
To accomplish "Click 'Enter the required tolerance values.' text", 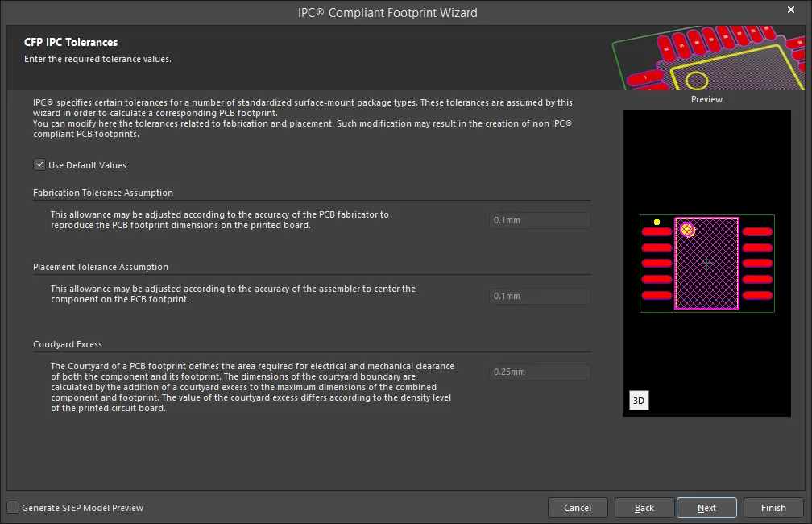I will coord(97,59).
